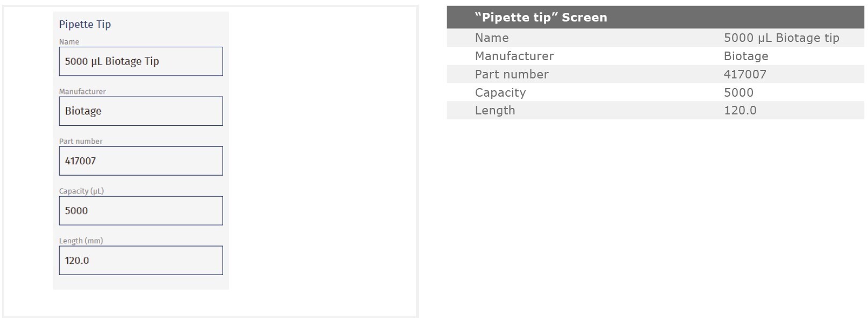Select the Part number input field

click(140, 161)
